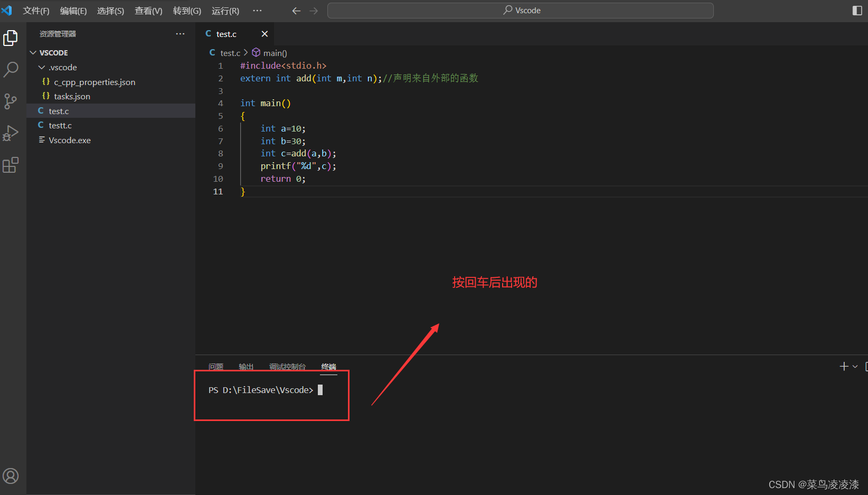Click the terminal prompt PS D:\FileSave\Vscode>
Screen dimensions: 868x495
coord(261,390)
